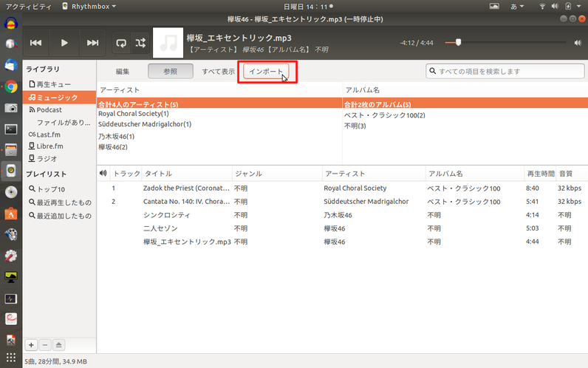588x368 pixels.
Task: Sort by the タイトル column header
Action: [x=187, y=174]
